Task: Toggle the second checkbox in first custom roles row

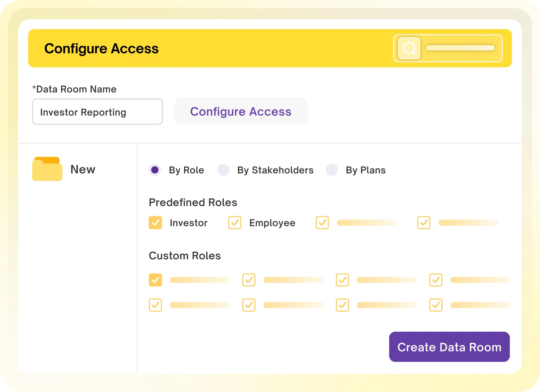Action: pos(249,280)
